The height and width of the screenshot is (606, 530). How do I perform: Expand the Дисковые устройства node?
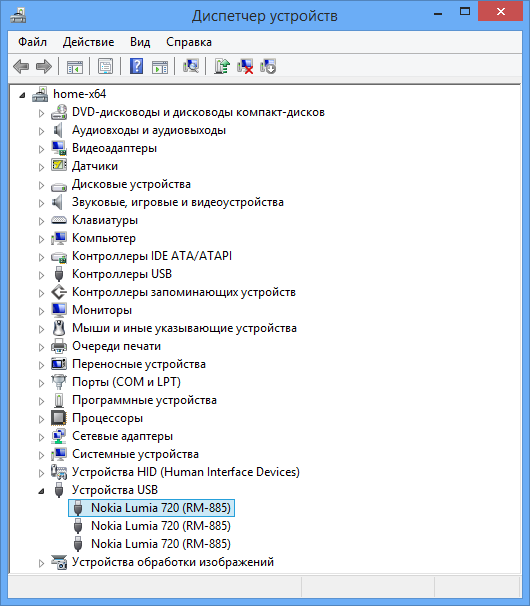pos(41,185)
